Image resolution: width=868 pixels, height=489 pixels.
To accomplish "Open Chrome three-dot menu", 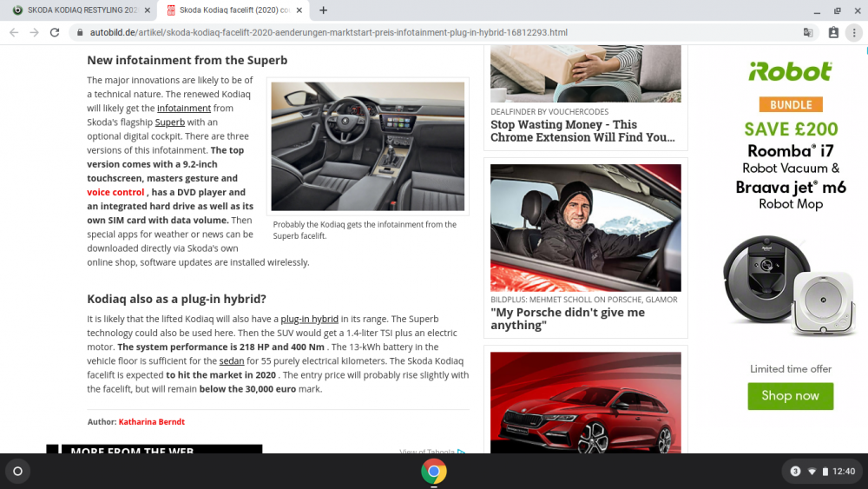I will click(854, 33).
